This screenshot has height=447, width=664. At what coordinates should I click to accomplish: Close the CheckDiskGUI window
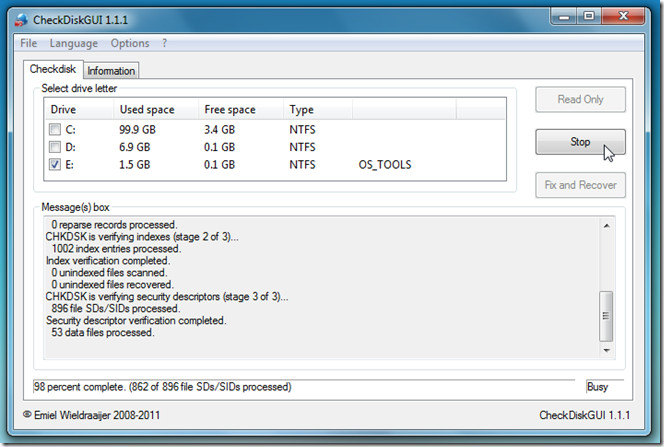[x=623, y=17]
